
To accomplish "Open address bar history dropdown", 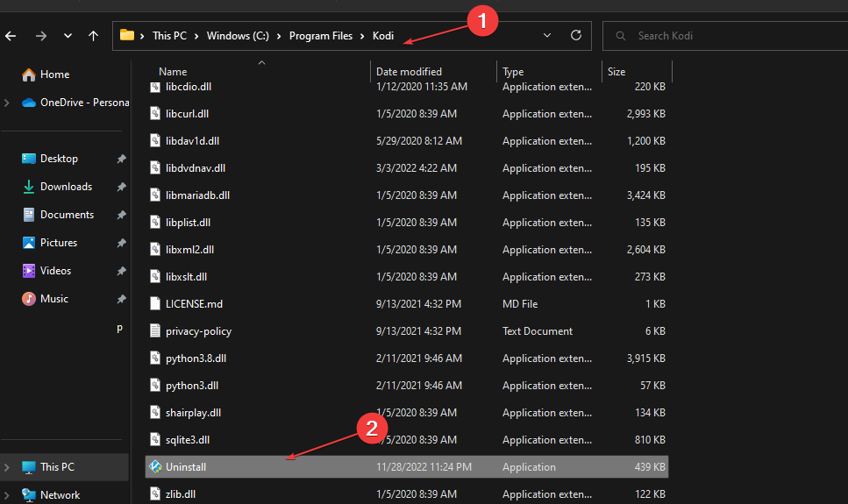I will (x=546, y=36).
